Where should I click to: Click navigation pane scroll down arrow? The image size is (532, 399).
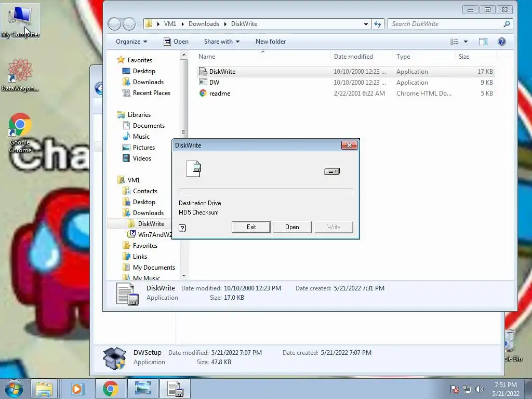click(x=183, y=276)
